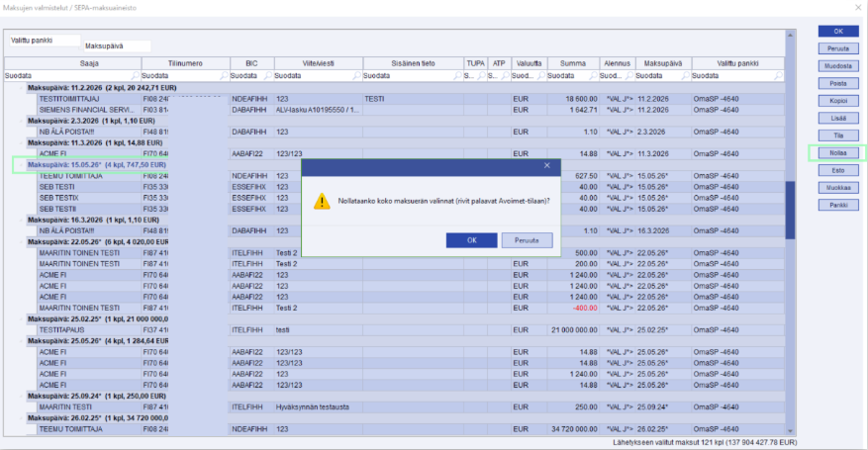Select the MAARITIN TESTI payment row
The image size is (868, 450).
tap(411, 406)
